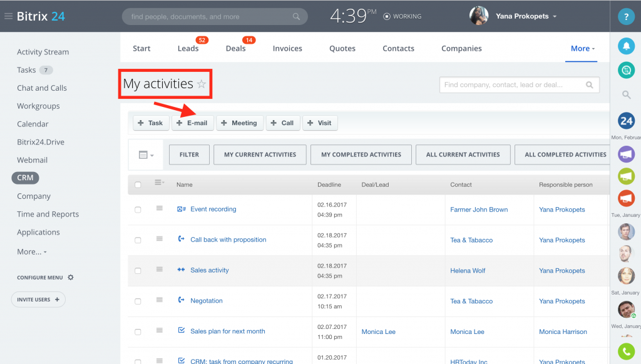Viewport: 641px width, 364px height.
Task: Open the green chat messages icon
Action: click(626, 70)
